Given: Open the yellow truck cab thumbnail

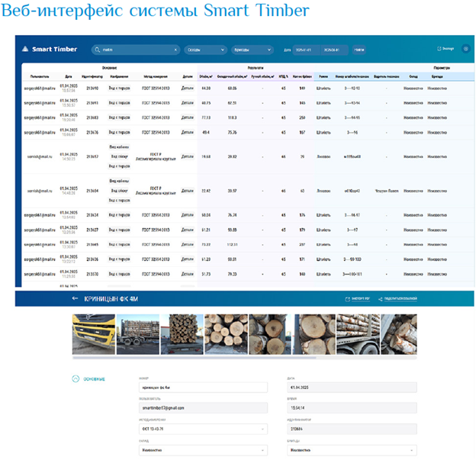Looking at the screenshot, I should pos(94,335).
